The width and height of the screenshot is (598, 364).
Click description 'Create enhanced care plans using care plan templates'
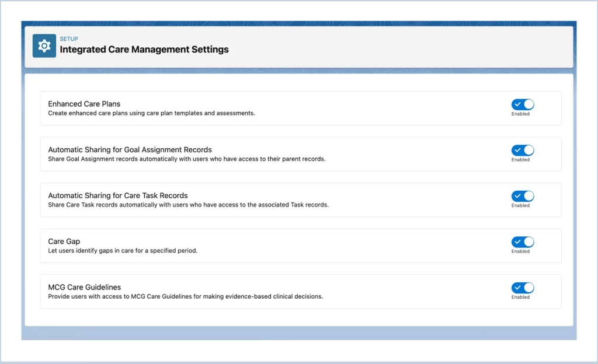point(151,113)
